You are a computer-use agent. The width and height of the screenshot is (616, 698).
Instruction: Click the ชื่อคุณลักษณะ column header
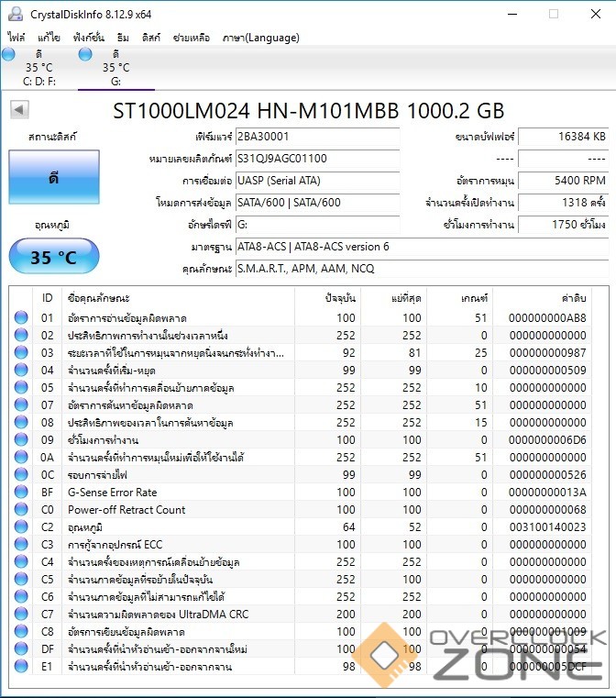(x=178, y=298)
